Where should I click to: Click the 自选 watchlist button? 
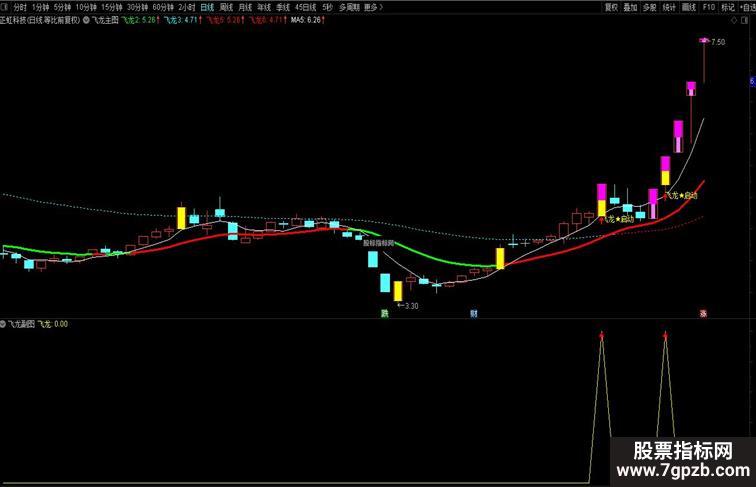pos(748,7)
